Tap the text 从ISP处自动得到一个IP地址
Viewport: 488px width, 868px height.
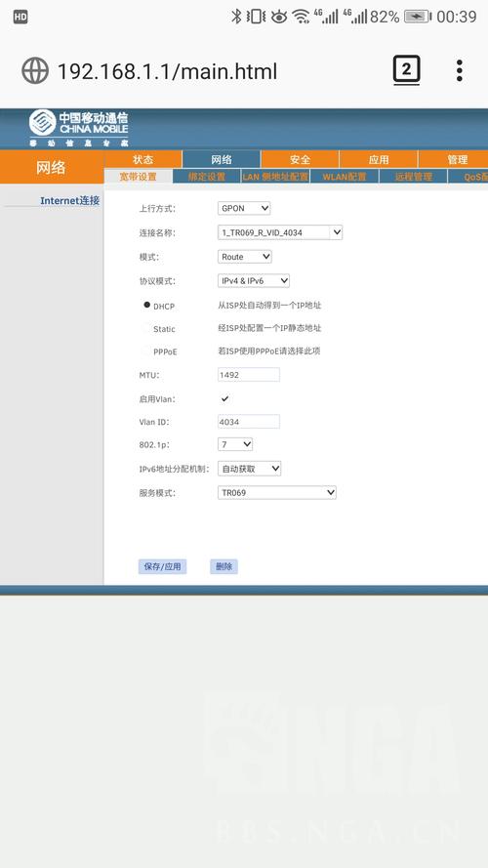tap(269, 305)
